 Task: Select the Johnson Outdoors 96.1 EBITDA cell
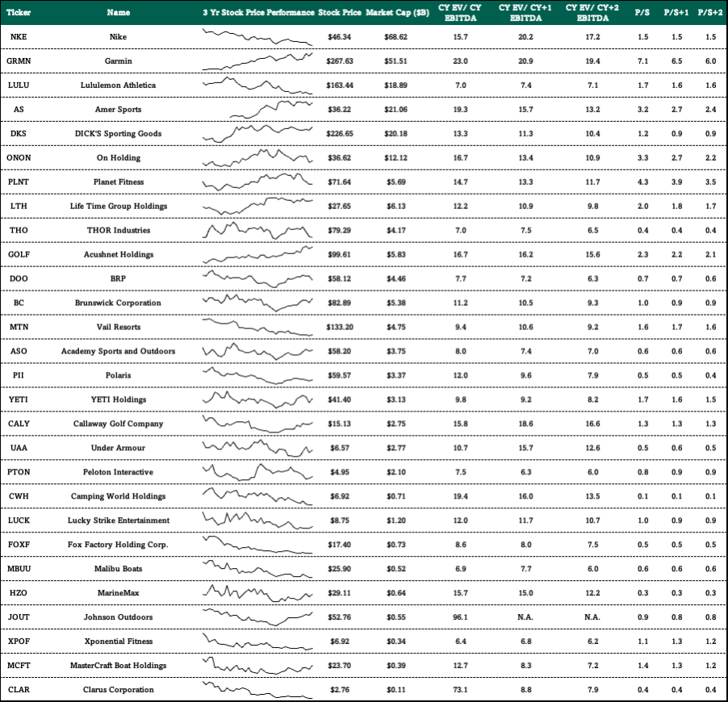460,617
